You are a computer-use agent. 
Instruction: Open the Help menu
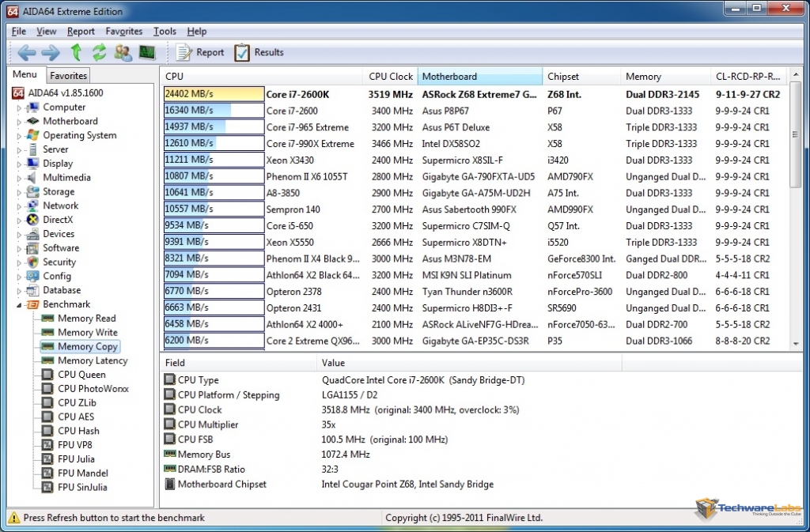(197, 32)
